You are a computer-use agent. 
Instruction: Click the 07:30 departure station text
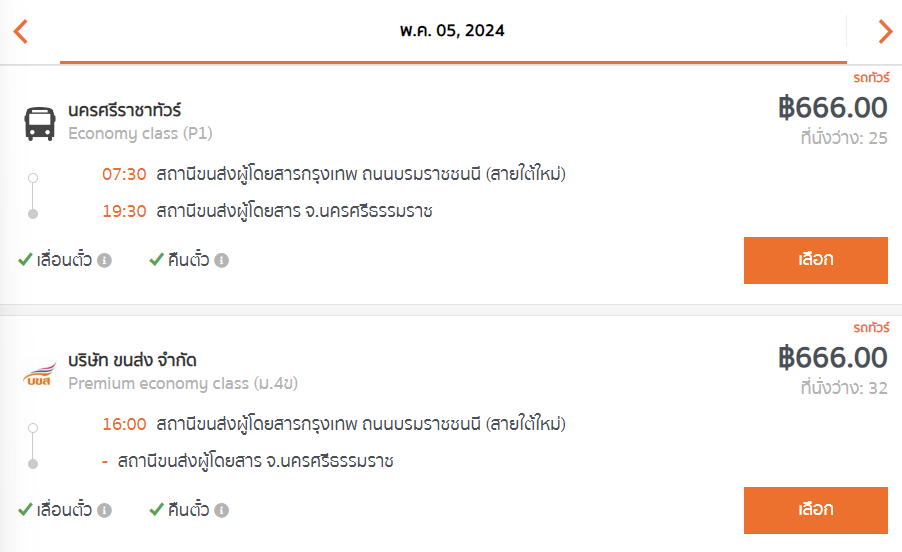tap(361, 174)
